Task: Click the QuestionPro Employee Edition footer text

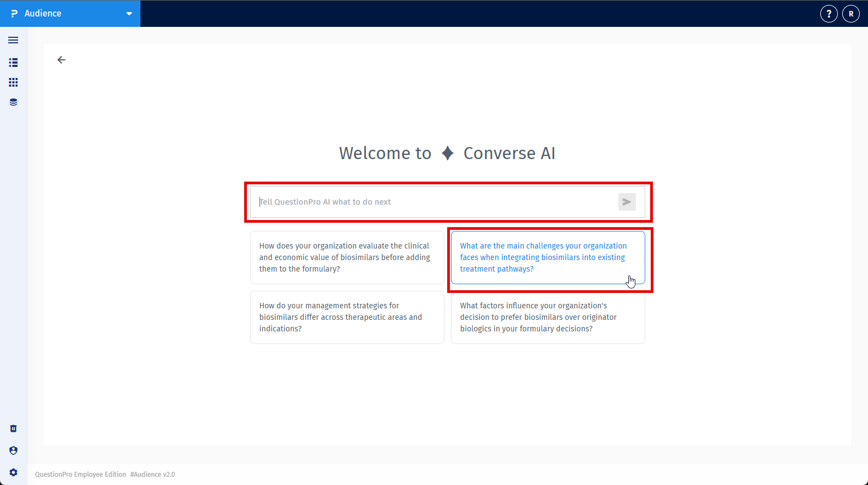Action: tap(81, 475)
